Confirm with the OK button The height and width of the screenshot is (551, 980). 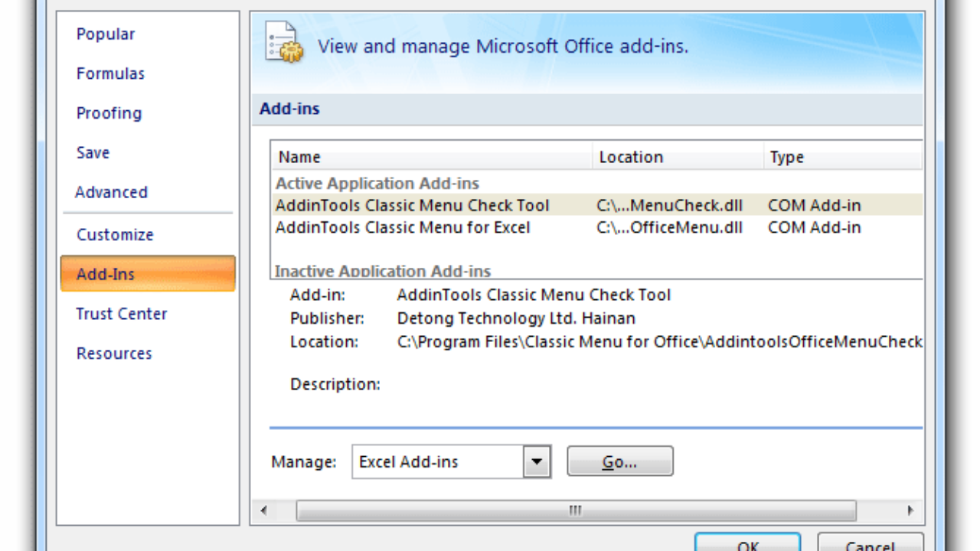(x=747, y=543)
